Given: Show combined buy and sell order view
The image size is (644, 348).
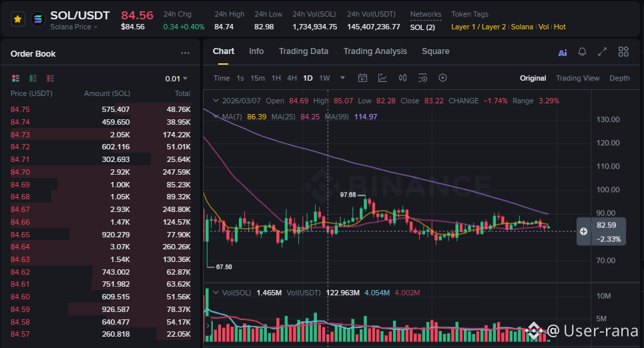Looking at the screenshot, I should tap(15, 78).
